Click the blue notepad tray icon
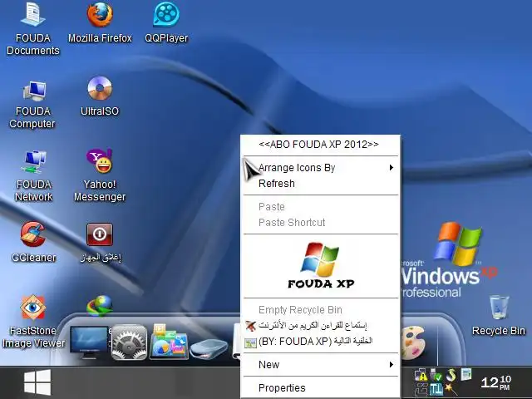Viewport: 532px width, 399px height. tap(466, 374)
